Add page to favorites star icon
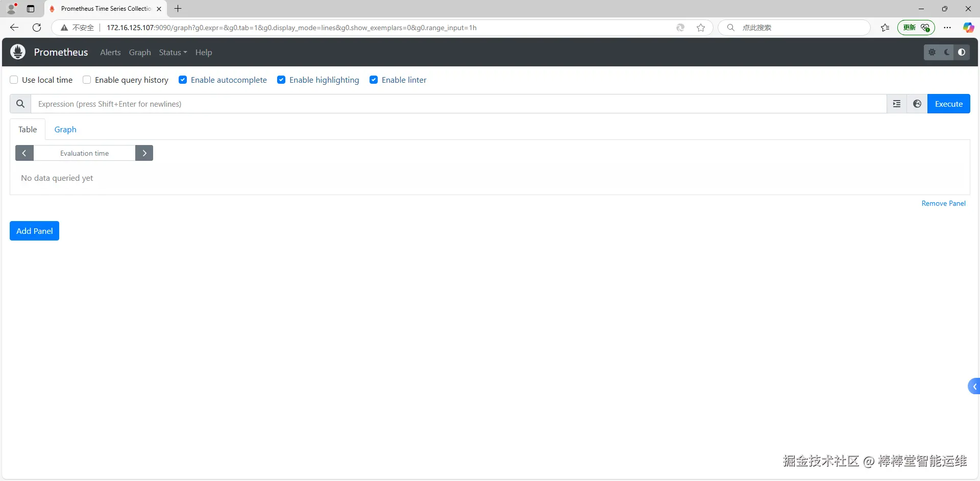The image size is (980, 481). click(701, 28)
